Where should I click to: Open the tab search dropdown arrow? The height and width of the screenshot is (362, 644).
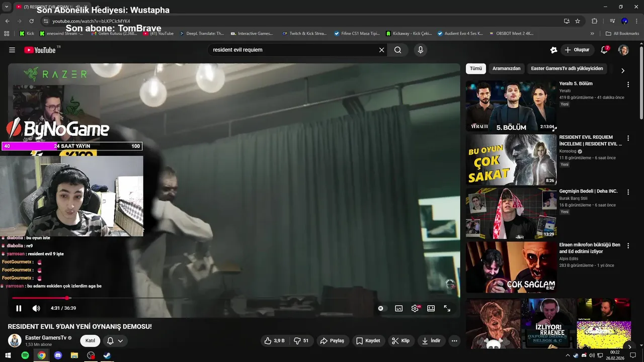[7, 7]
